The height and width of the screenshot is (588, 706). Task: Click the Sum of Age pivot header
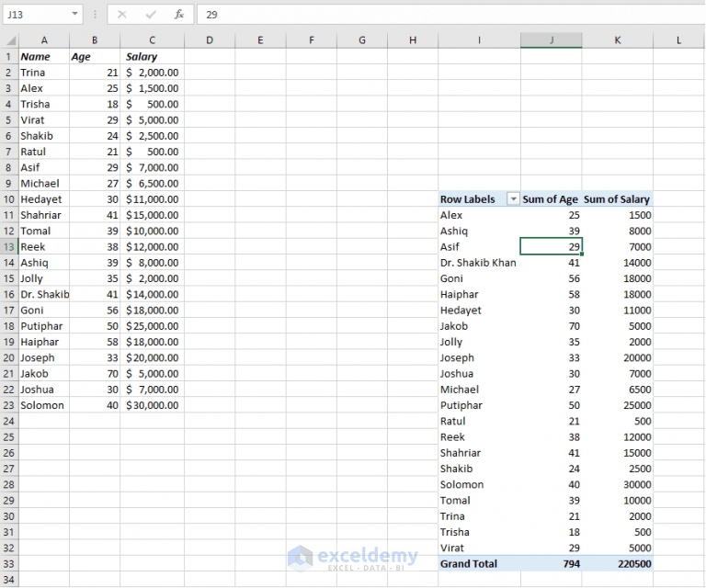[x=551, y=198]
